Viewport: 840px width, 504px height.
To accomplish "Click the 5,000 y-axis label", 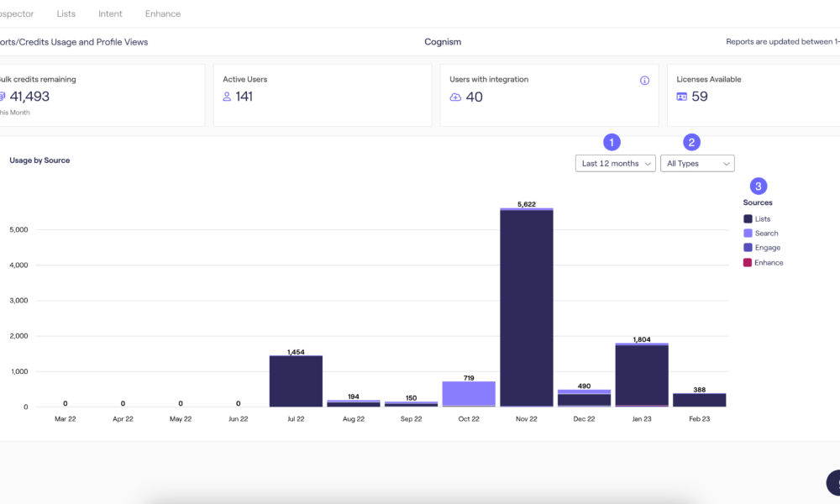I will (18, 230).
